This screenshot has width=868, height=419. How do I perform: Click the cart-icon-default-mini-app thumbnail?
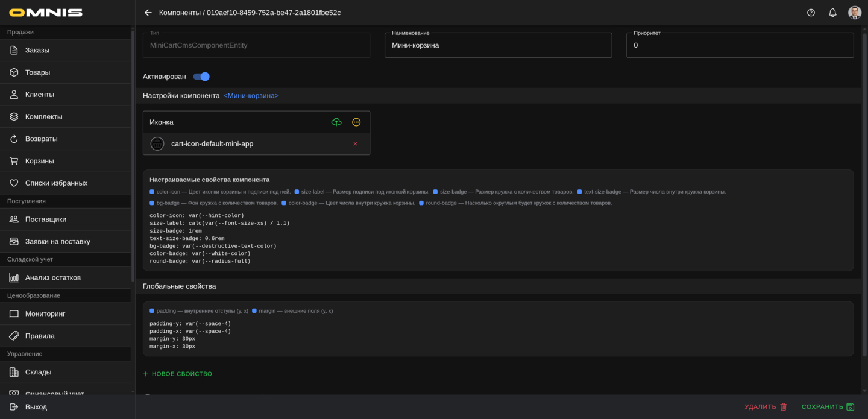coord(157,144)
